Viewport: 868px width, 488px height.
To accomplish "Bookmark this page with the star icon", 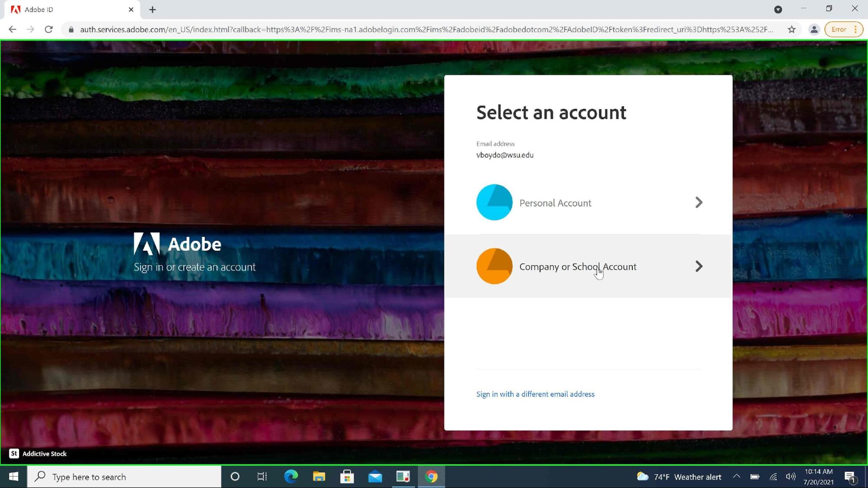I will click(792, 29).
